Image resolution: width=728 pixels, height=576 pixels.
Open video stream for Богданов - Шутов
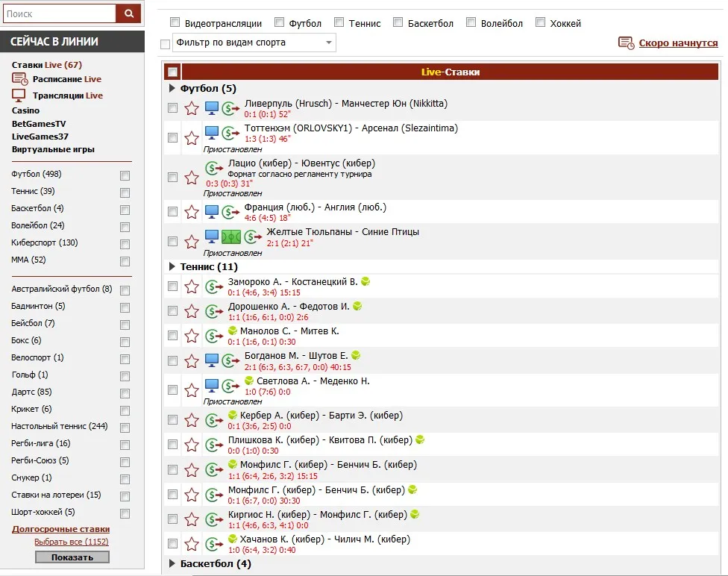(212, 360)
